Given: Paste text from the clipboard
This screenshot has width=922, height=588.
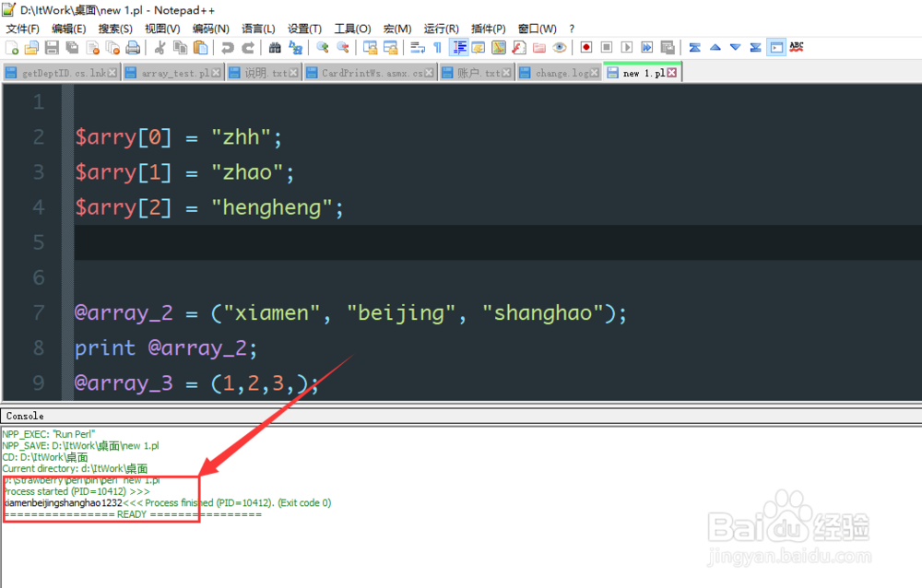Looking at the screenshot, I should pos(200,46).
